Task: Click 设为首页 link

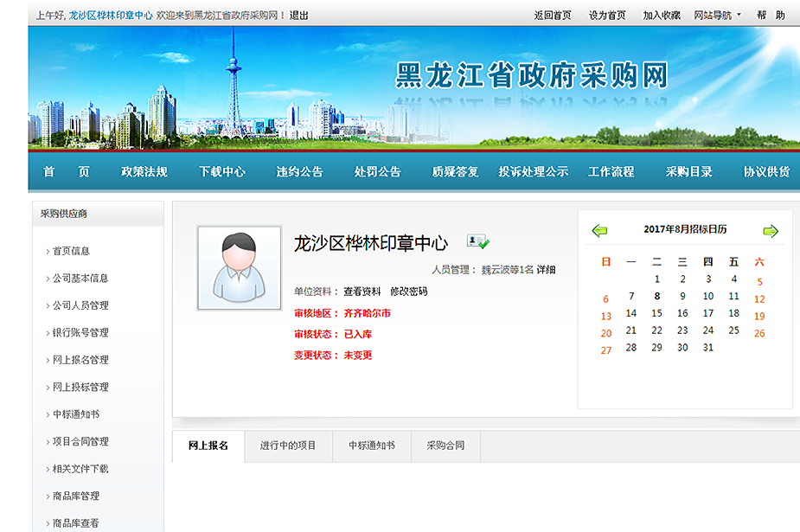Action: (x=606, y=16)
